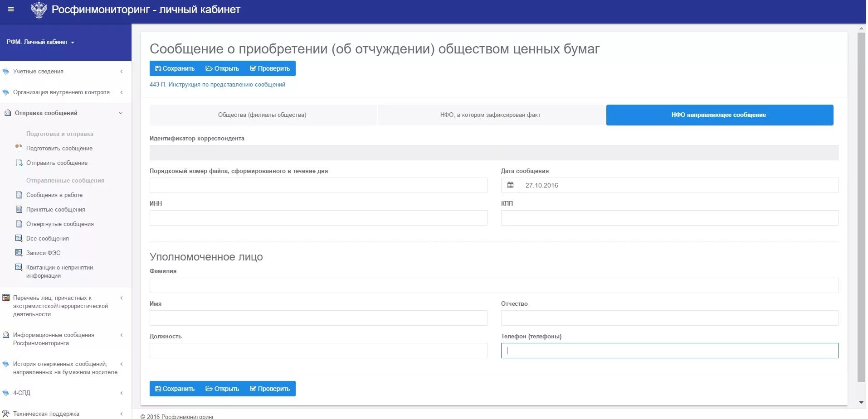Click the История отверженных сообщений icon
868x419 pixels.
coord(6,364)
